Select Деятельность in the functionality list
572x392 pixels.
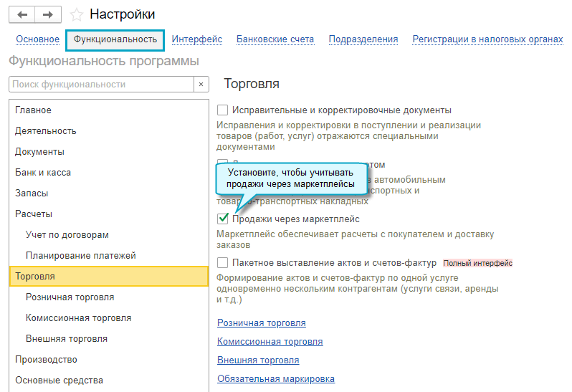point(109,131)
